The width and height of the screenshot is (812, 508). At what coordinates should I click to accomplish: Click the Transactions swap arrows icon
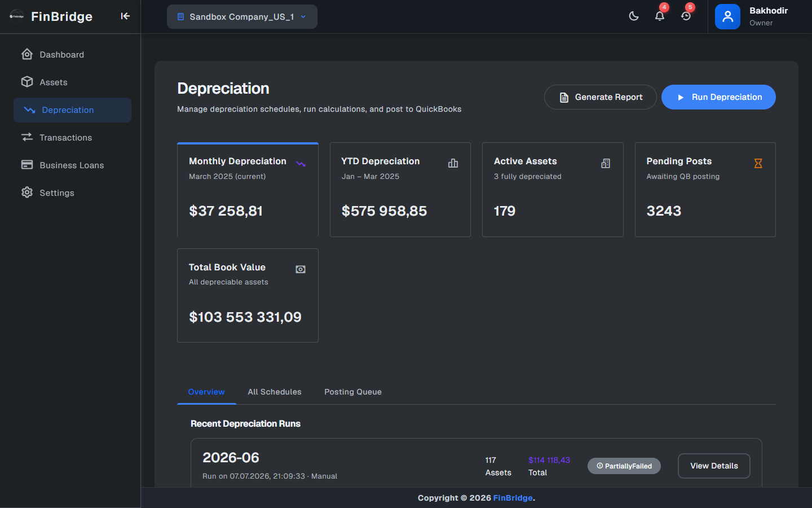(x=27, y=137)
